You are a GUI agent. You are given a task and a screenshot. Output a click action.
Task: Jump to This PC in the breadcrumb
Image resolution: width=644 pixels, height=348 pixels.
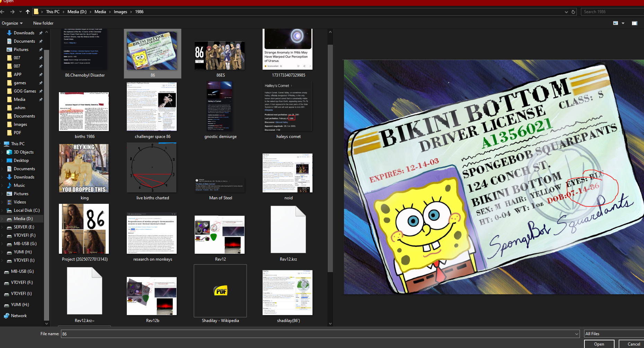click(53, 12)
